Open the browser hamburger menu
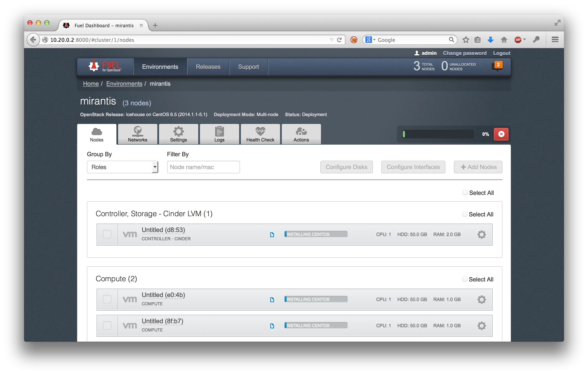Viewport: 588px width, 375px height. click(555, 40)
